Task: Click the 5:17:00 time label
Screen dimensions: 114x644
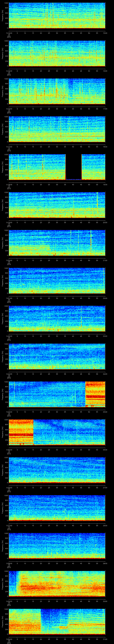Action: click(x=9, y=147)
